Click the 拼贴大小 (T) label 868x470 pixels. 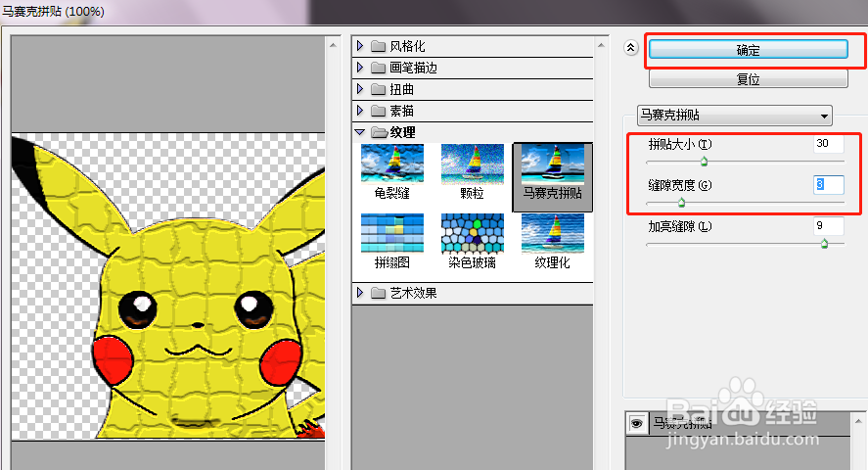680,145
